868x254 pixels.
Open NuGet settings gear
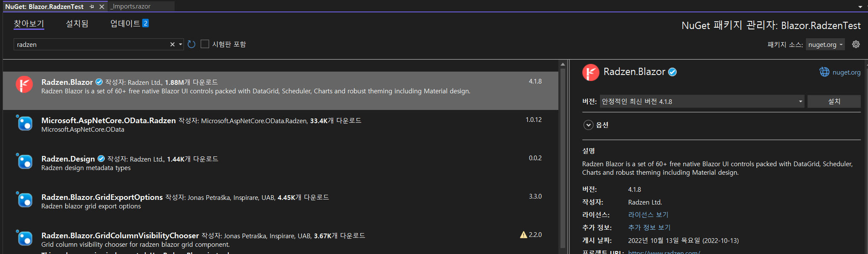click(856, 44)
